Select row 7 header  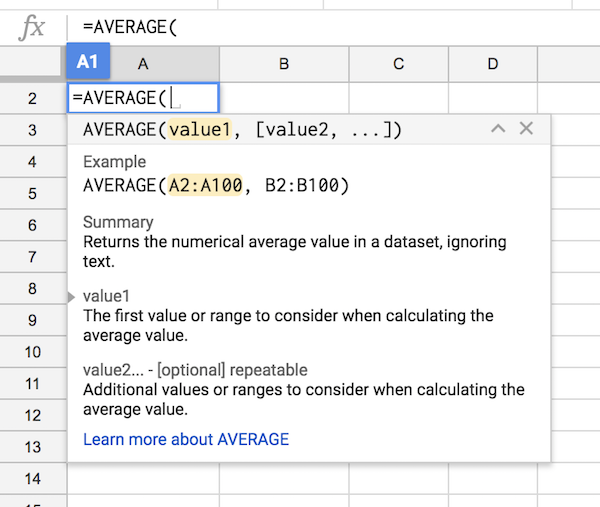[x=33, y=257]
